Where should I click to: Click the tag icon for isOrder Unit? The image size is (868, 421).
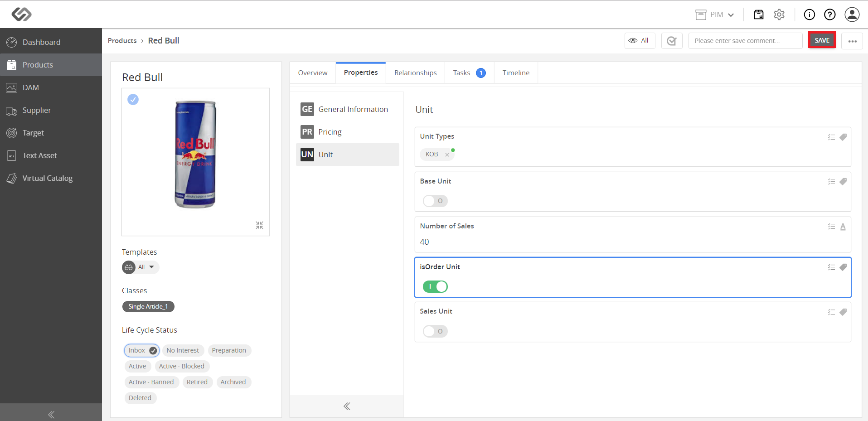(x=843, y=267)
